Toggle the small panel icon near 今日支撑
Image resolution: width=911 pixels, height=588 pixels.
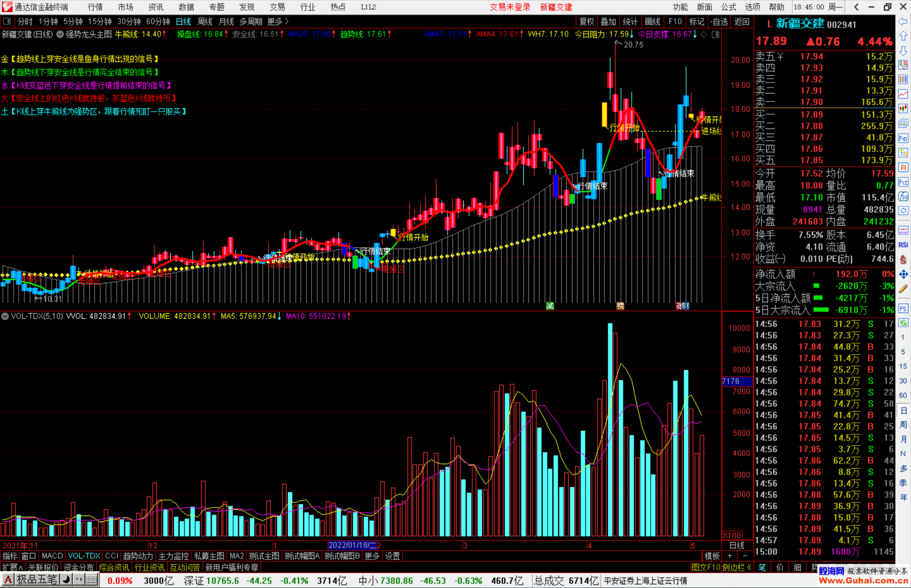[716, 35]
